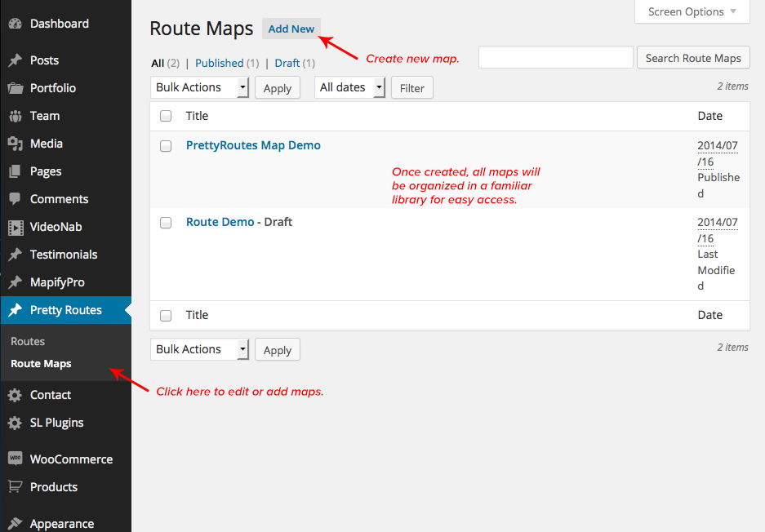
Task: Click the VideoNab film icon
Action: click(15, 227)
